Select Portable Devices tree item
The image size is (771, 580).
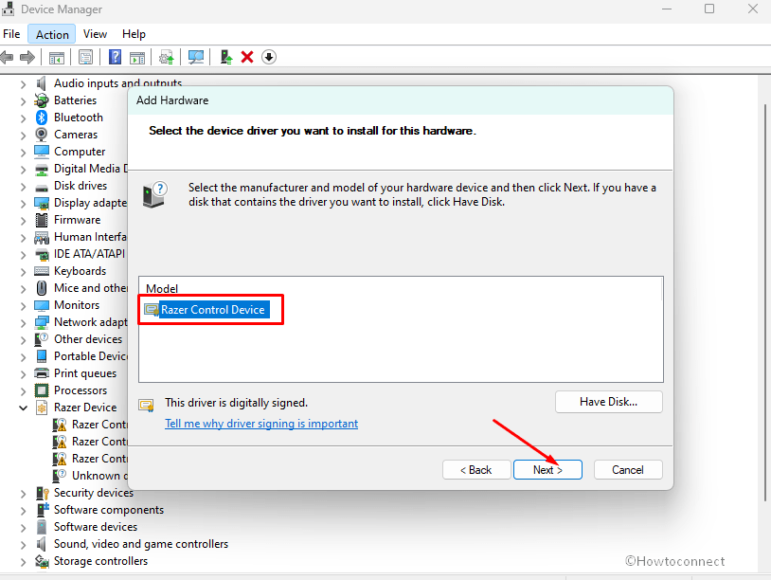[90, 356]
